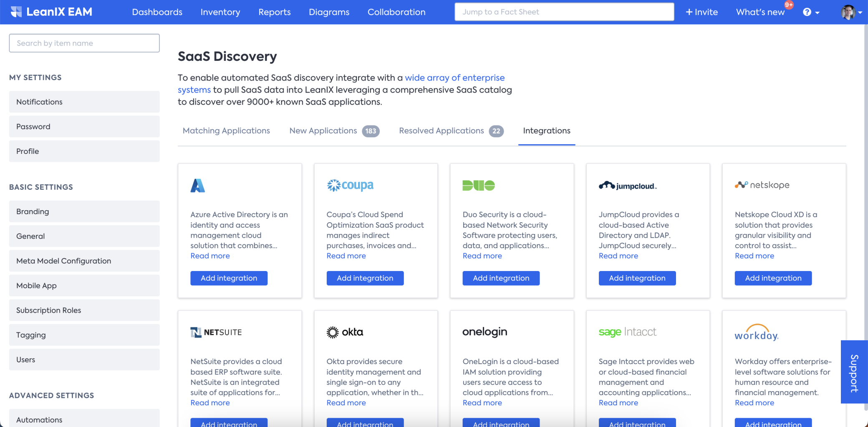Click the Azure Active Directory logo
This screenshot has width=868, height=427.
pos(198,186)
